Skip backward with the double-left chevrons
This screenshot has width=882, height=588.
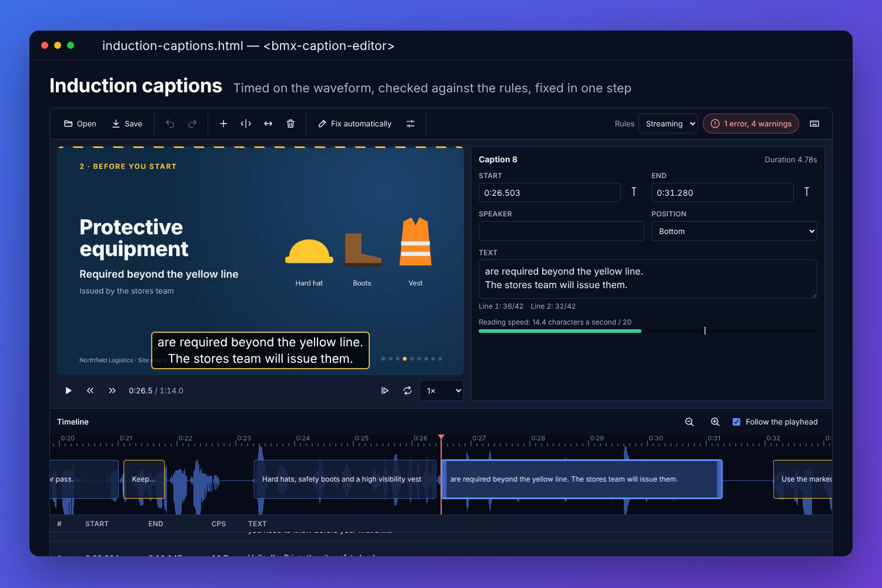point(90,390)
